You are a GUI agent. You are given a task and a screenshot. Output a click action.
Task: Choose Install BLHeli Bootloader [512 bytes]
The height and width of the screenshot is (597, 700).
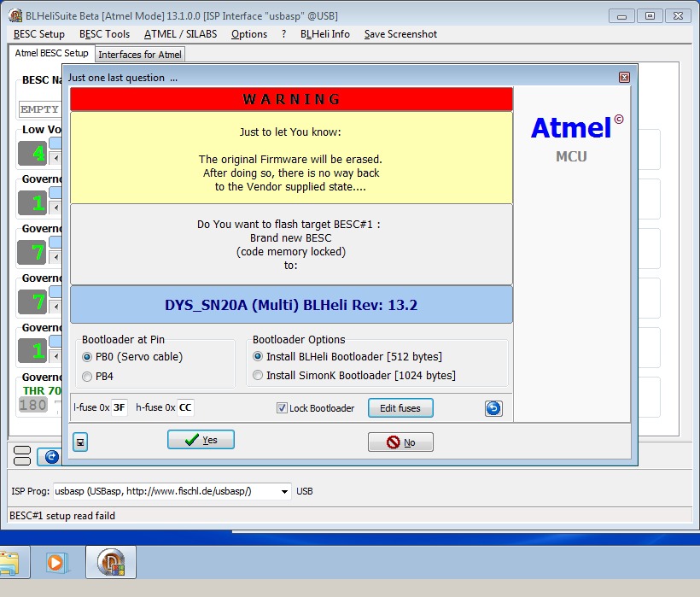coord(347,356)
